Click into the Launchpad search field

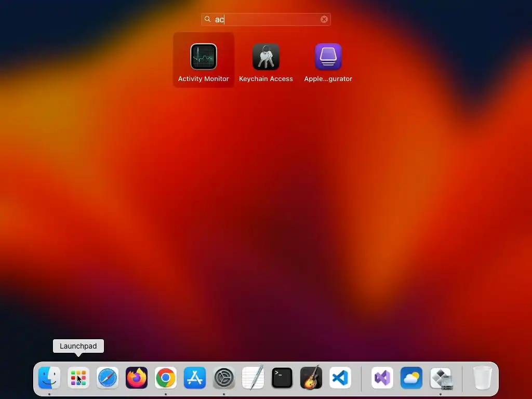266,19
